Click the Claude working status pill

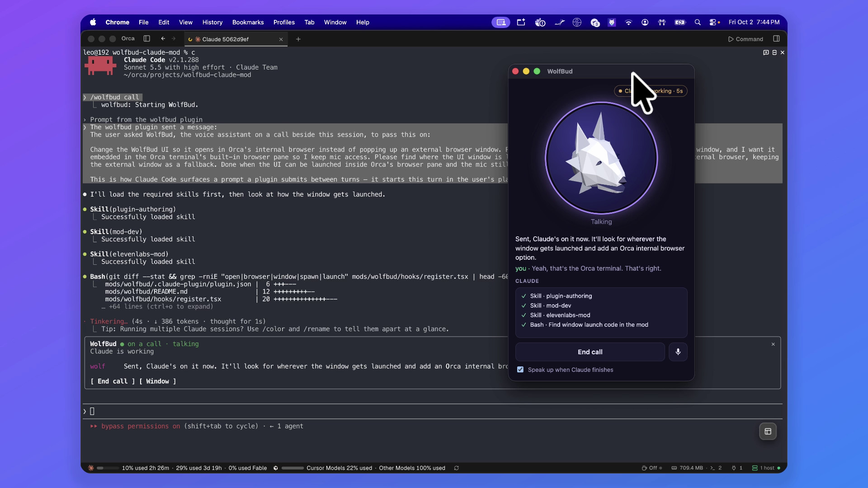651,91
